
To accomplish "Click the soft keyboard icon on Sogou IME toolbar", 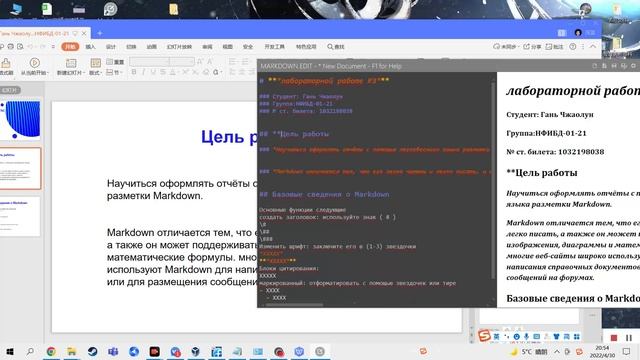I will (x=536, y=336).
